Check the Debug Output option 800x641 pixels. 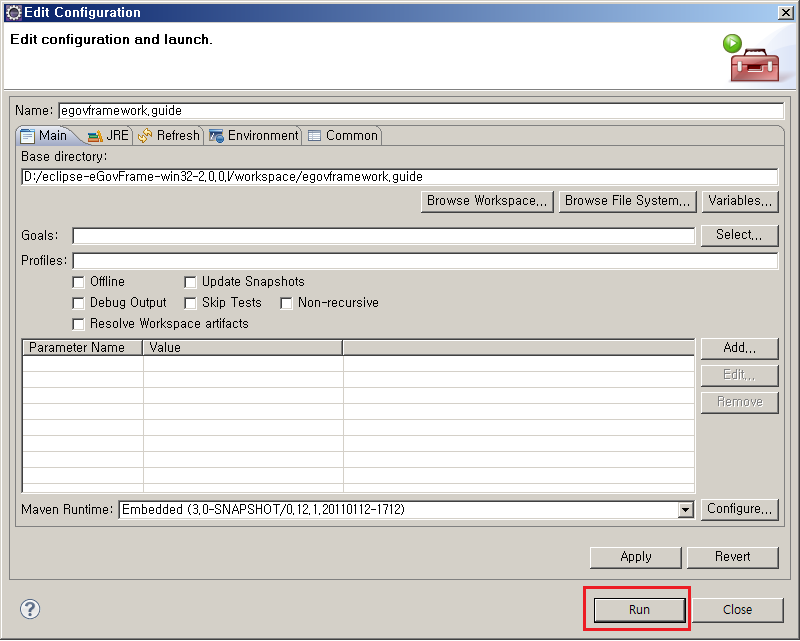(79, 303)
